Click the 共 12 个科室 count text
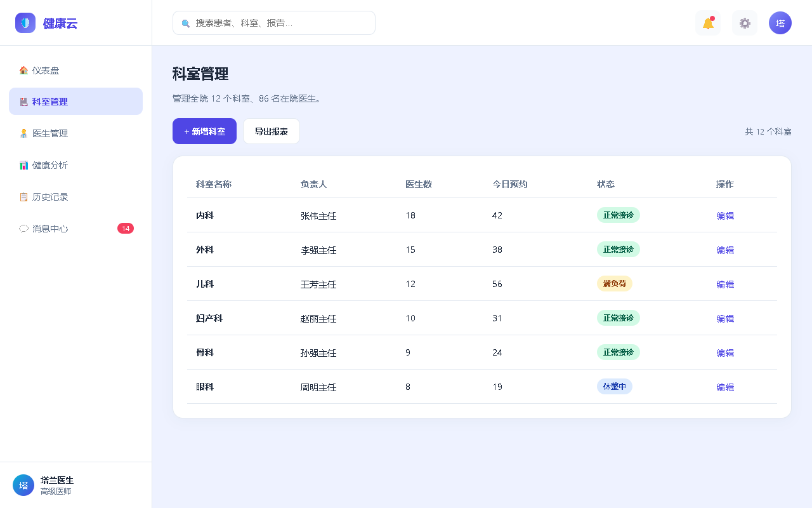The image size is (812, 508). pos(768,131)
